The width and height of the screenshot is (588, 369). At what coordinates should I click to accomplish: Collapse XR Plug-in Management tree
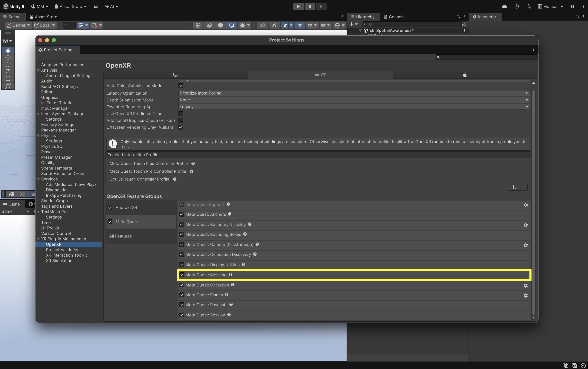coord(38,239)
